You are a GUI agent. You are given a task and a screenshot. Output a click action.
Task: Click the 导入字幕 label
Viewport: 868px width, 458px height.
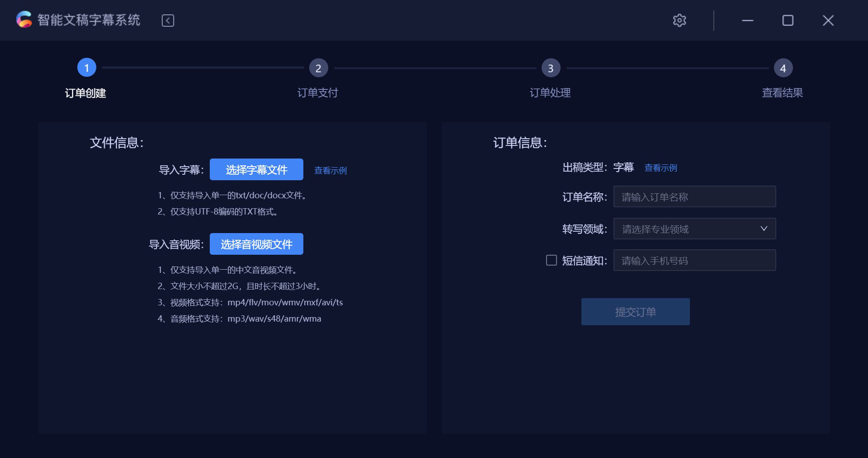point(181,170)
